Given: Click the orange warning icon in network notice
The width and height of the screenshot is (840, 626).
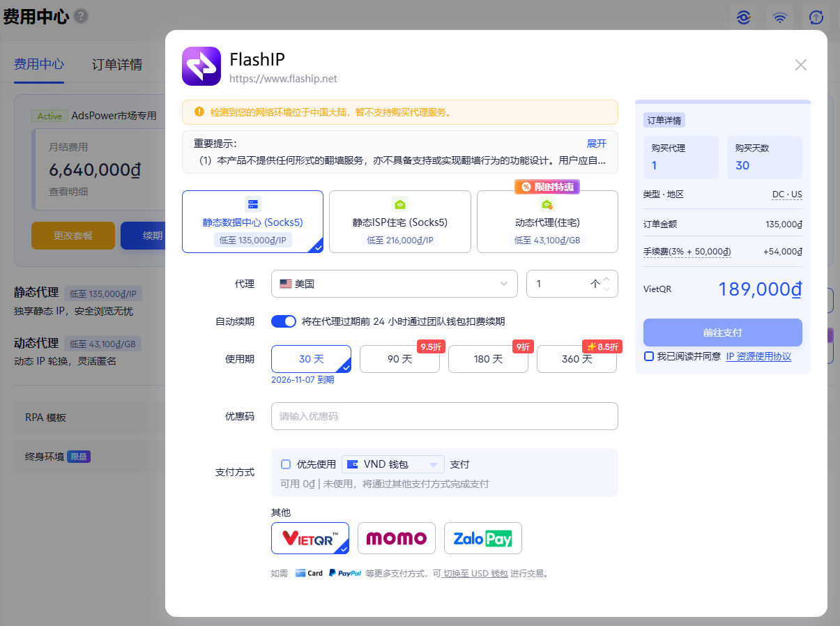Looking at the screenshot, I should 199,112.
